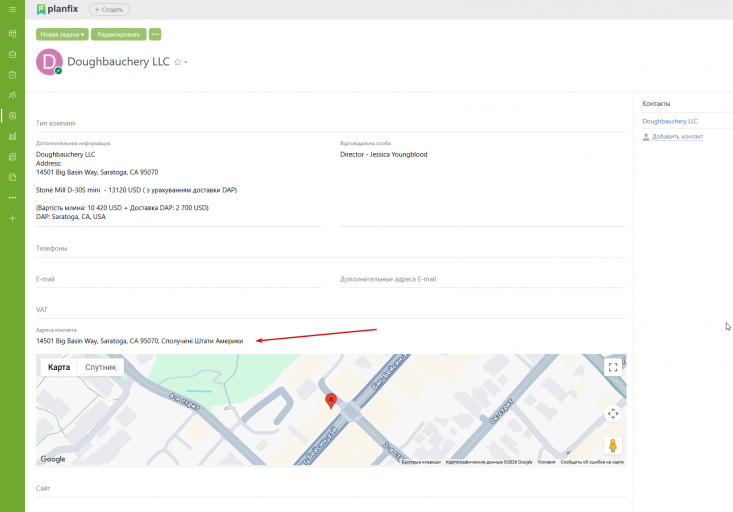Screen dimensions: 733x512
Task: Open the three-dots actions menu button
Action: tap(155, 34)
